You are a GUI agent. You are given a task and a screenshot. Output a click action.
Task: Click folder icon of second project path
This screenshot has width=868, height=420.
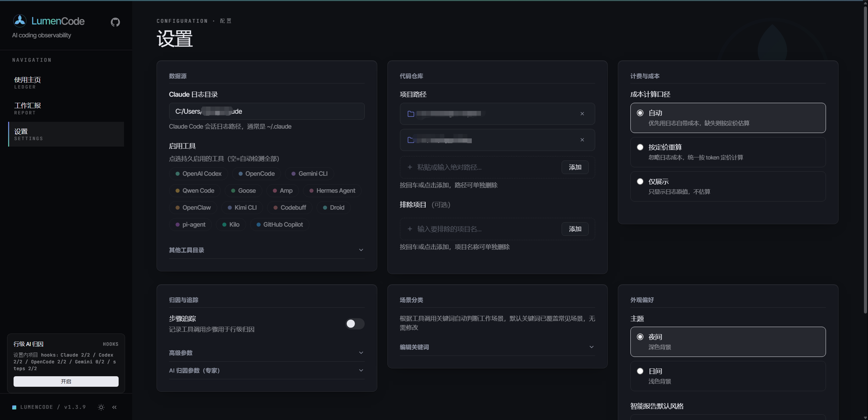coord(411,140)
